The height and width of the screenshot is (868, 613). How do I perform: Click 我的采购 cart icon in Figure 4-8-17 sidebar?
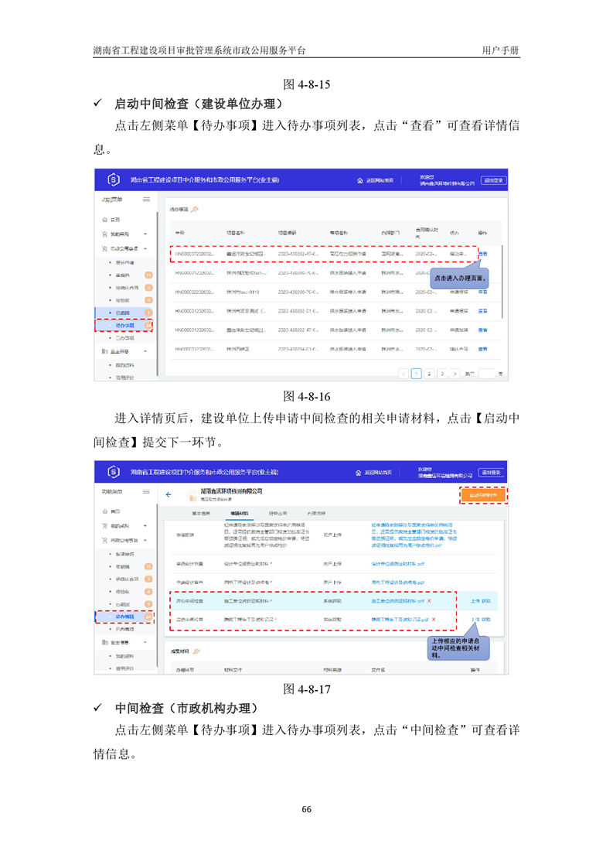(x=104, y=526)
